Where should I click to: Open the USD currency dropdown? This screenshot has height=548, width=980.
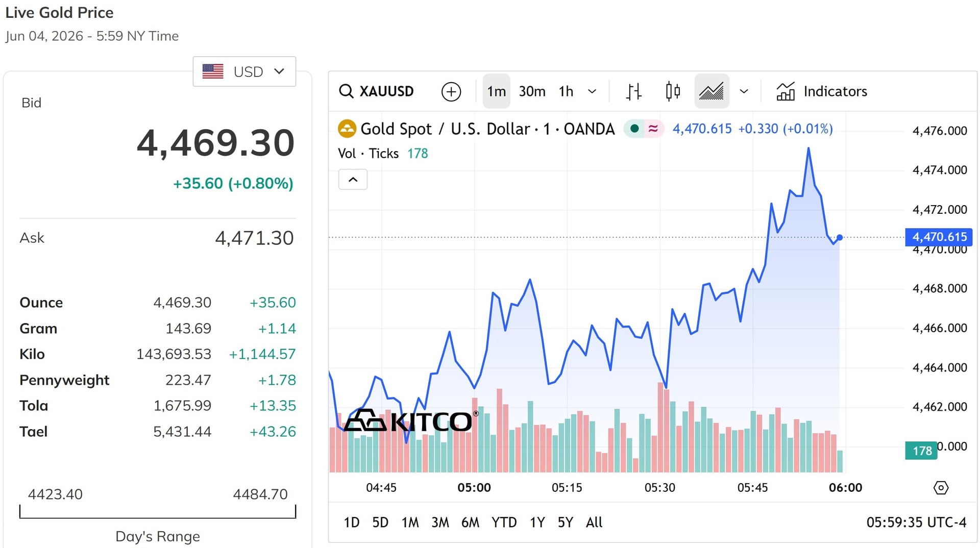click(x=244, y=71)
